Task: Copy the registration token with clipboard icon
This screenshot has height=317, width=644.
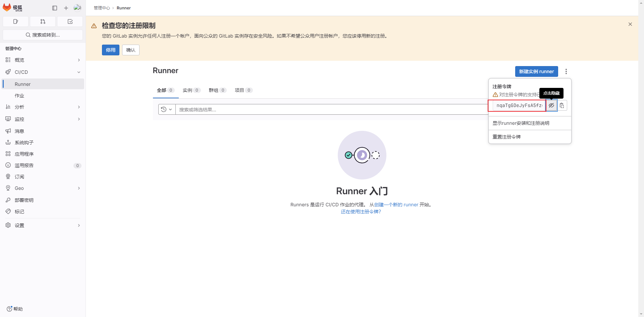Action: pos(562,105)
